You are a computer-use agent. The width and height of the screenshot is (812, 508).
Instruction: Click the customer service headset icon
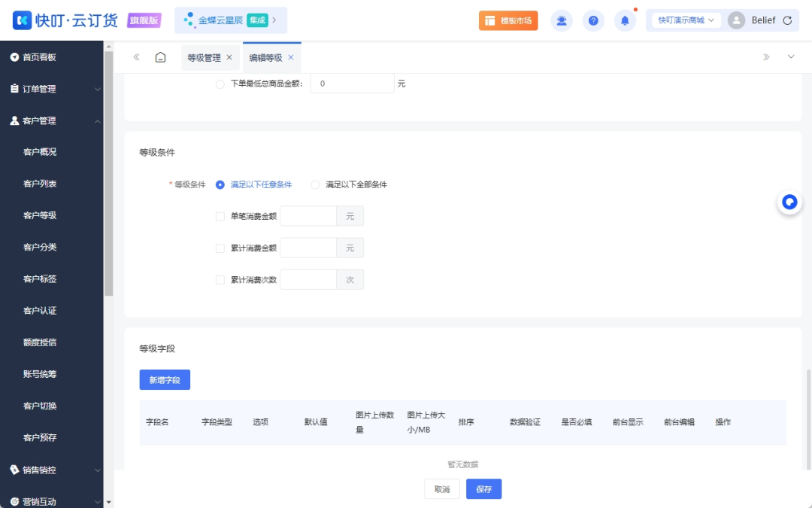(x=562, y=20)
